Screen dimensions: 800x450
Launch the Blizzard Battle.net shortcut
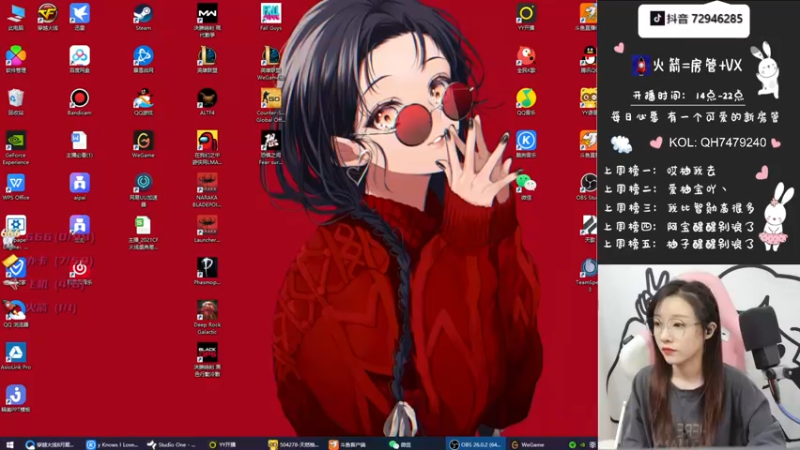(143, 59)
